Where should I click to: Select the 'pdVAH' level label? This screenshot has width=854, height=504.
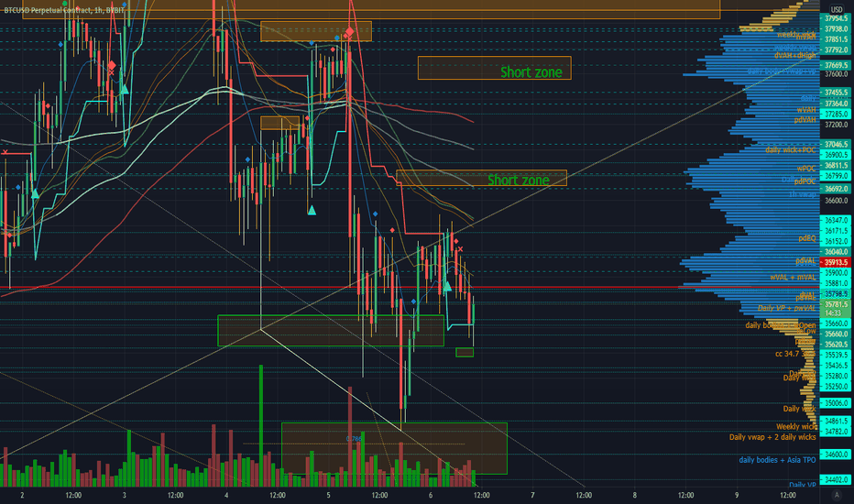(805, 119)
